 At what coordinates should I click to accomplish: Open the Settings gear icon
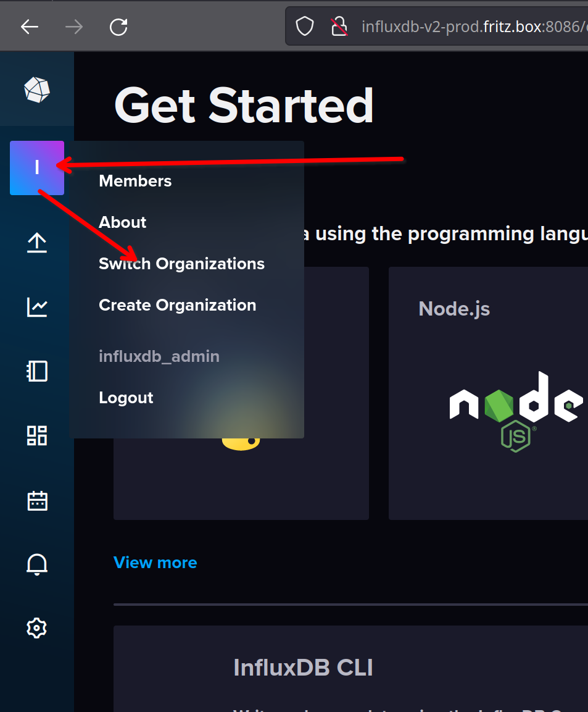37,628
